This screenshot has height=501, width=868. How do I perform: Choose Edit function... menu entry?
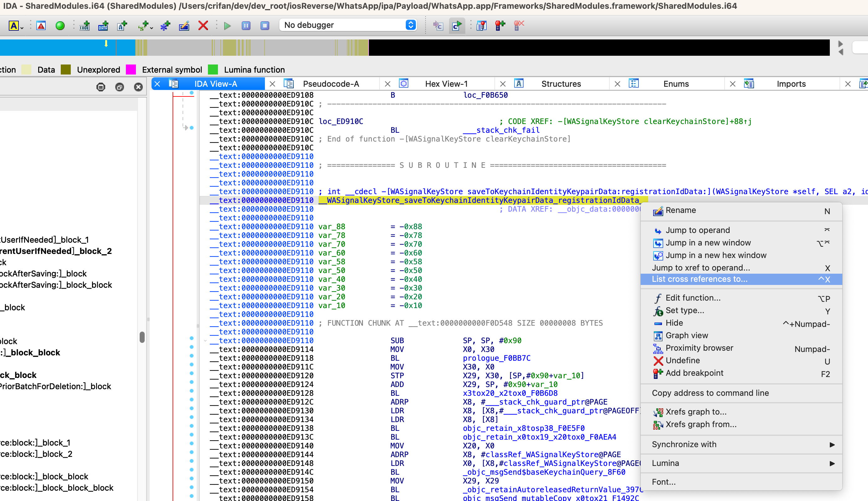click(741, 298)
